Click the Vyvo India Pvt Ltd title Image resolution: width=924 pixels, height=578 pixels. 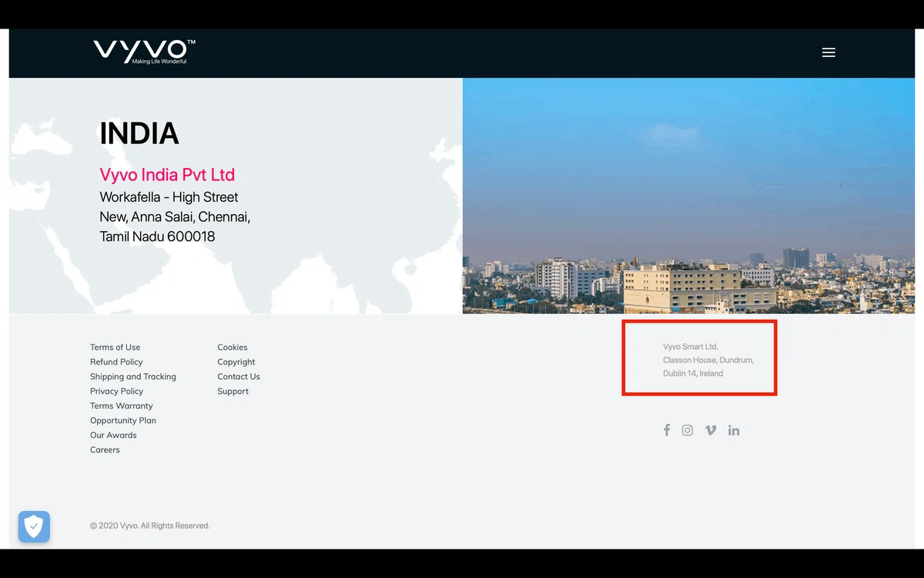[167, 175]
